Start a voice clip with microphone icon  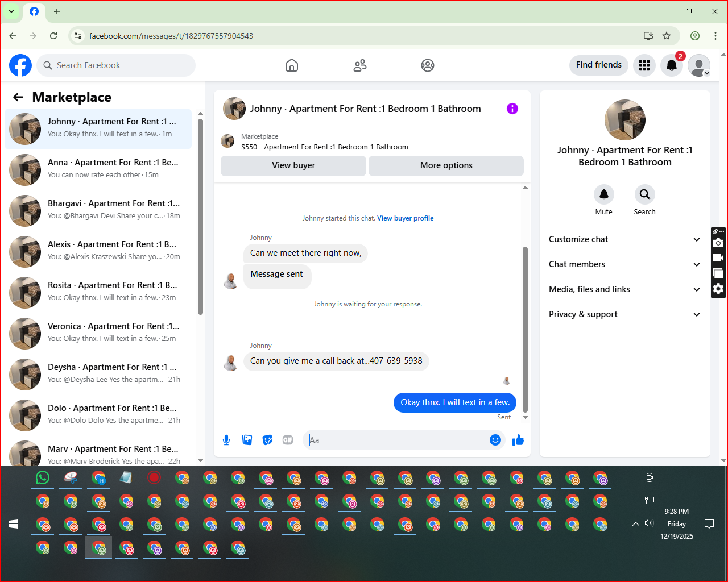226,440
